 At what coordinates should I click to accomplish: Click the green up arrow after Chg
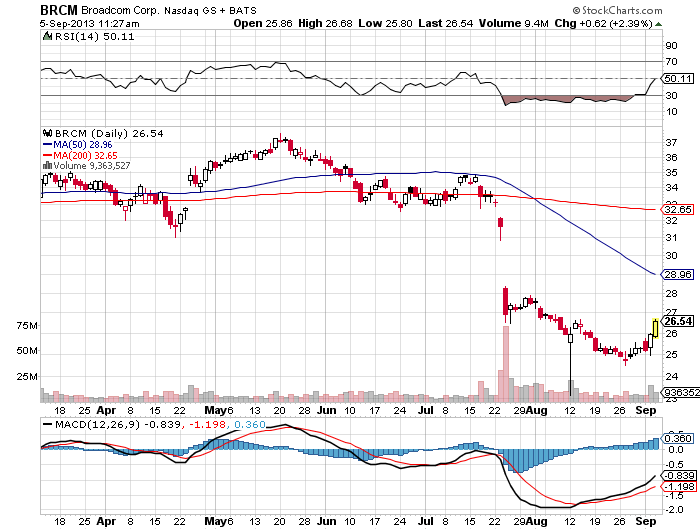tap(658, 24)
